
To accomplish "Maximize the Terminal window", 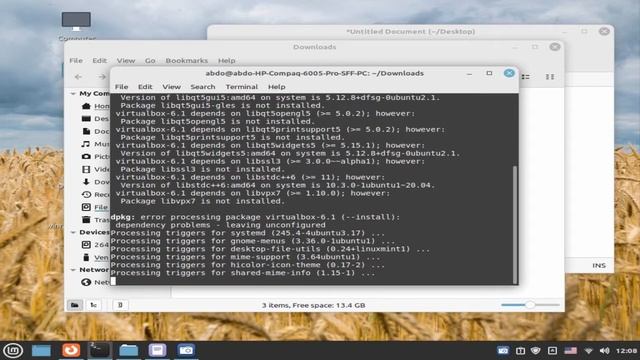I will pos(489,73).
